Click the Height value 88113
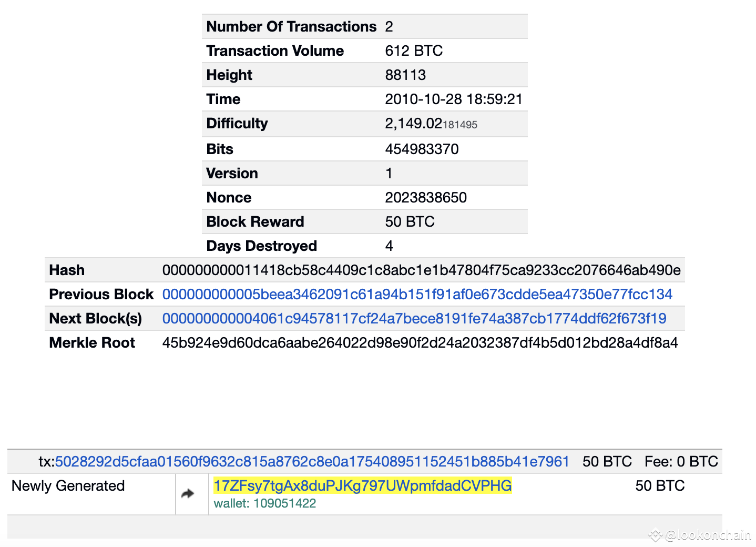The height and width of the screenshot is (547, 756). click(406, 75)
